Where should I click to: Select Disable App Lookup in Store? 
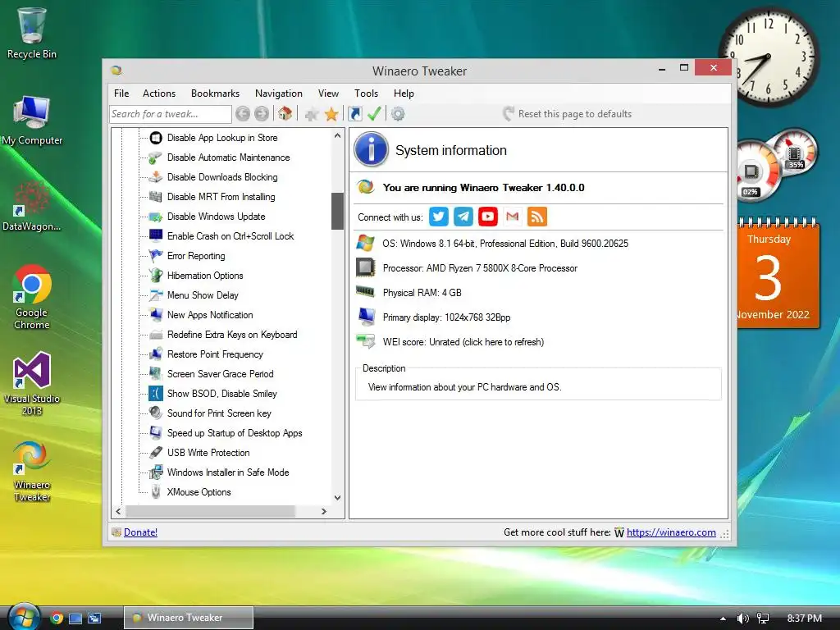click(x=222, y=138)
